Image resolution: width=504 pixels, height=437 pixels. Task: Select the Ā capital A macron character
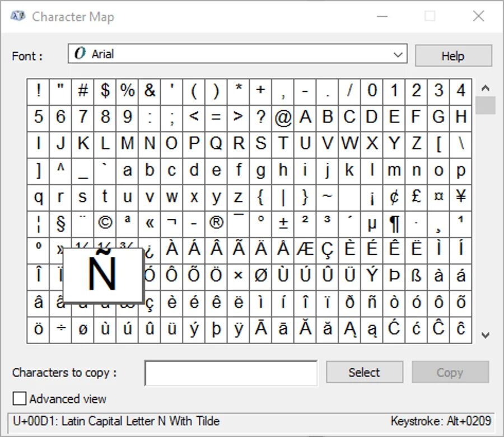click(260, 329)
